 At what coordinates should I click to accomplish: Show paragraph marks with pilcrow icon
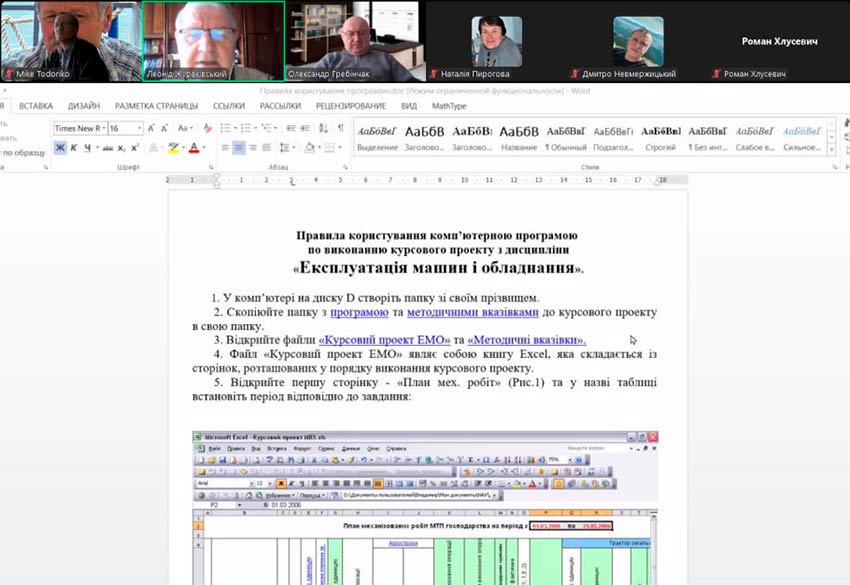tap(340, 128)
